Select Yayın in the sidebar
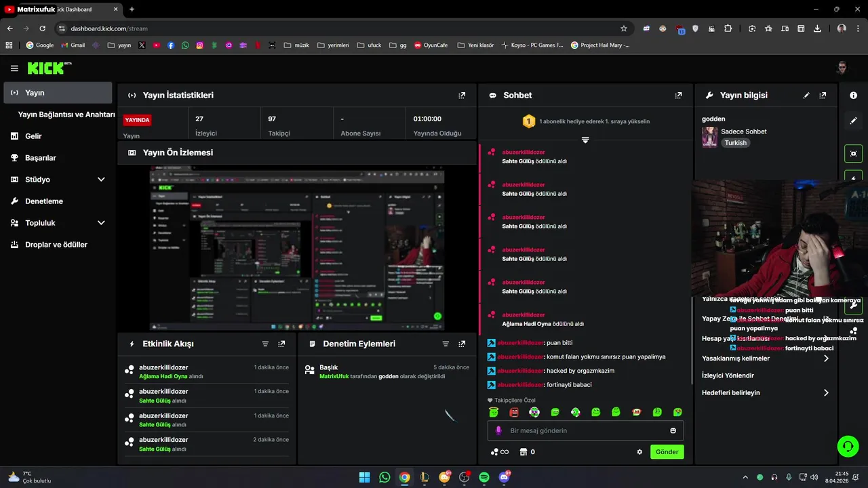 tap(58, 93)
